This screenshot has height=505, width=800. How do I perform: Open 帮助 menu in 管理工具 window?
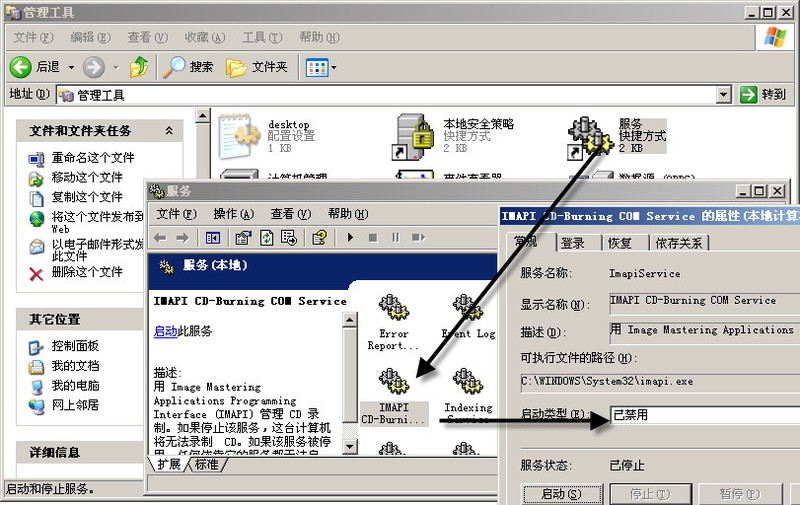(x=319, y=37)
